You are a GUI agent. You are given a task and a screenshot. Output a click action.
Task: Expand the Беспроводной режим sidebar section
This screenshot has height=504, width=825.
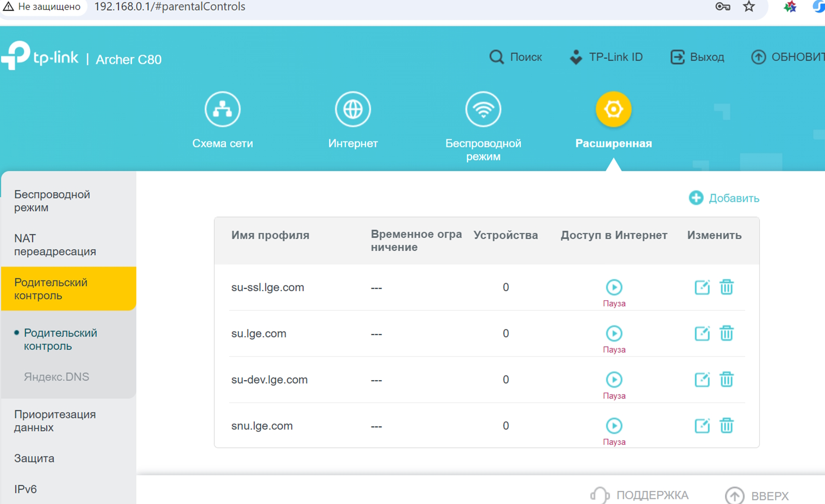click(52, 201)
